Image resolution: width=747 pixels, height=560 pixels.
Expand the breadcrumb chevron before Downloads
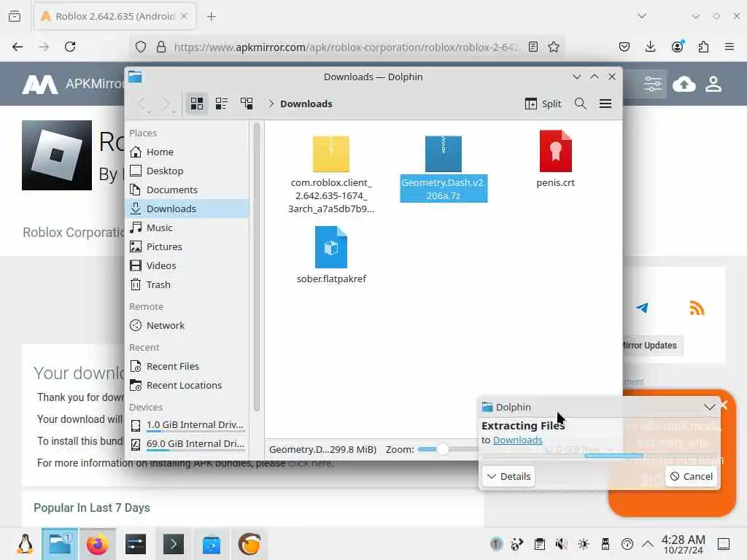click(271, 104)
